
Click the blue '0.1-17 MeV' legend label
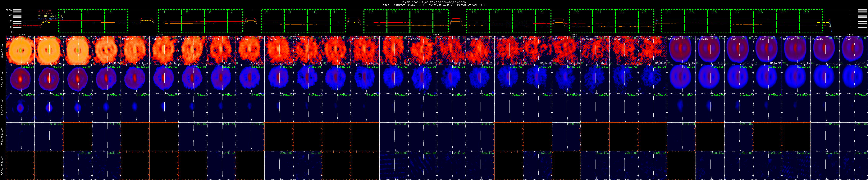click(x=51, y=19)
